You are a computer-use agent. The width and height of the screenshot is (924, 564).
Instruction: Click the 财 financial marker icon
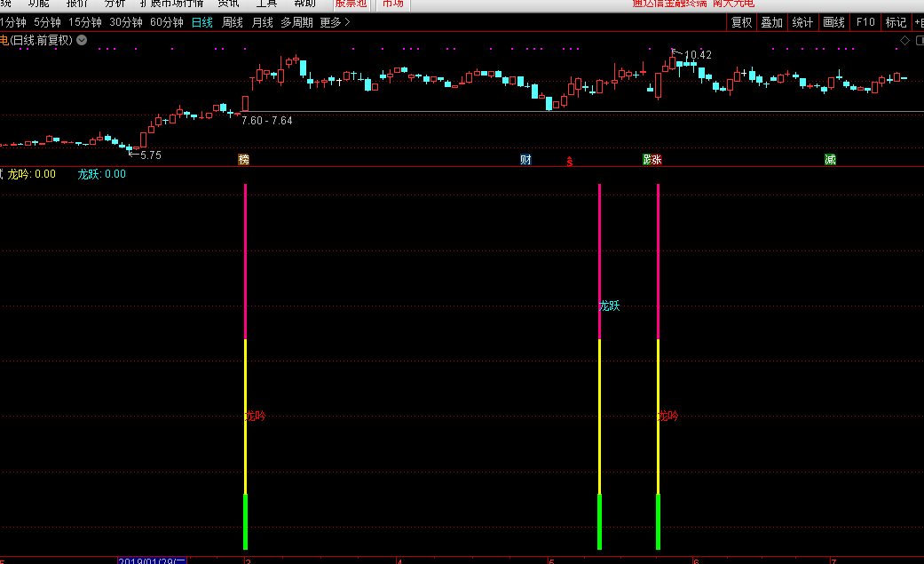point(525,160)
